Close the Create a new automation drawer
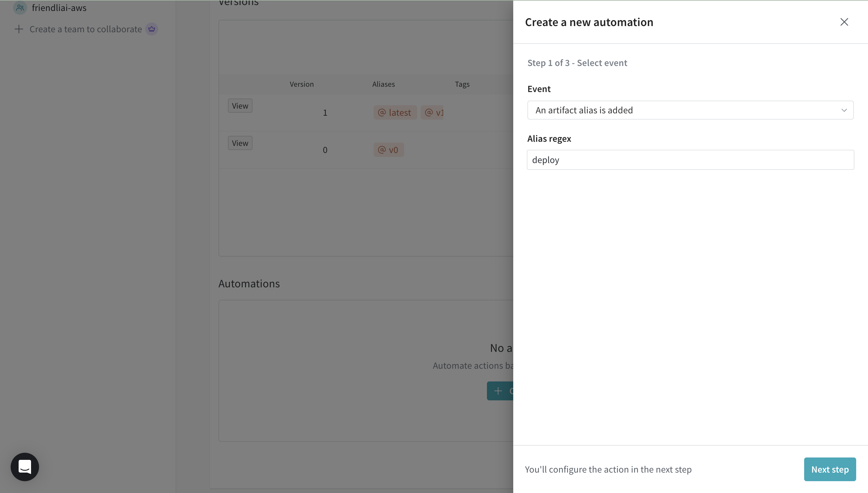This screenshot has height=493, width=868. (844, 22)
